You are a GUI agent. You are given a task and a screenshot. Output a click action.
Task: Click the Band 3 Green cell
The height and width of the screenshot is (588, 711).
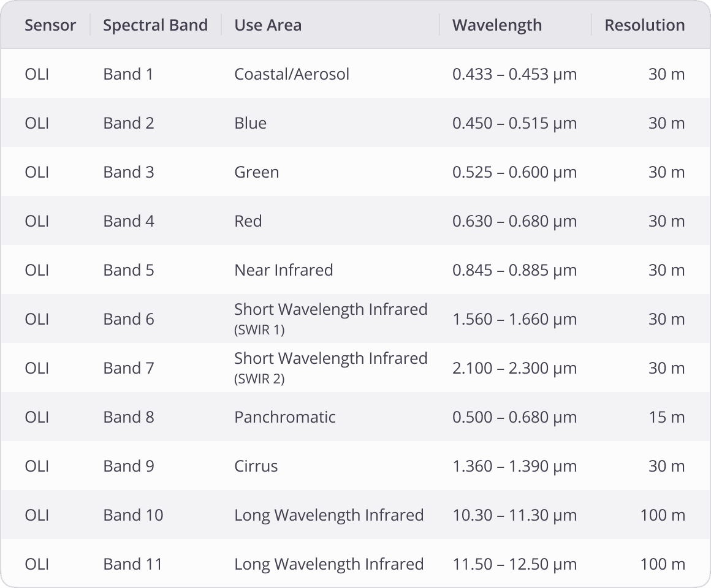click(x=256, y=171)
